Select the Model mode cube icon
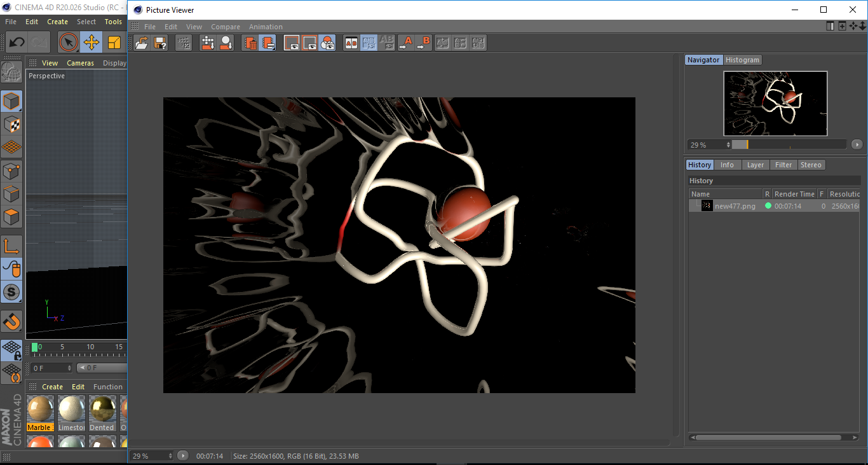 pyautogui.click(x=11, y=102)
